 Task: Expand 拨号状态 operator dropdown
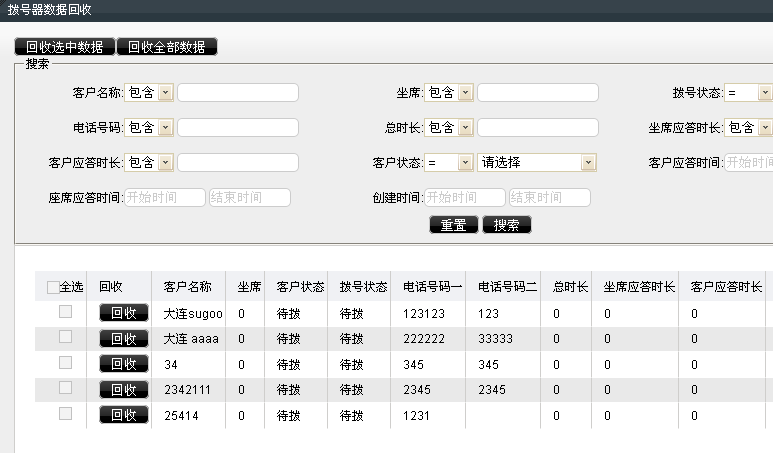pos(749,93)
